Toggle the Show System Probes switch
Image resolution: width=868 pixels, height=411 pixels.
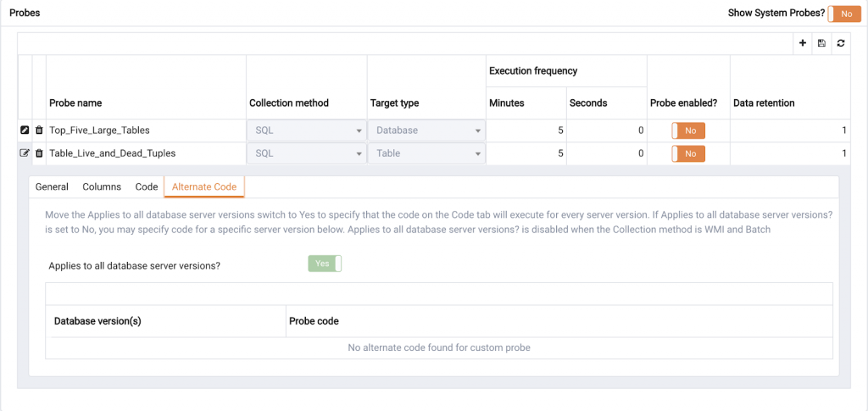click(843, 14)
